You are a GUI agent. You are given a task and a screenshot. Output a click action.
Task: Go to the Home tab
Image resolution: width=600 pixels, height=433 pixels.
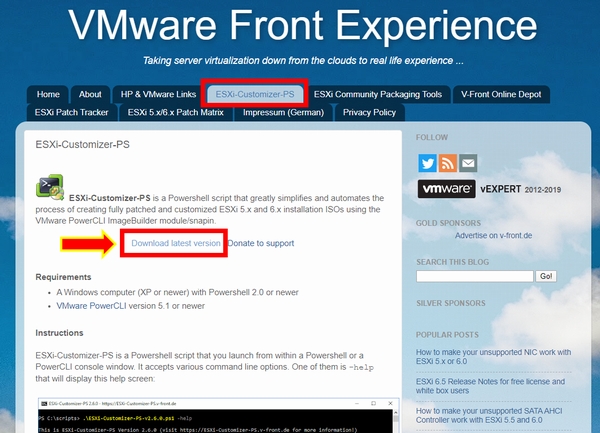[x=48, y=94]
